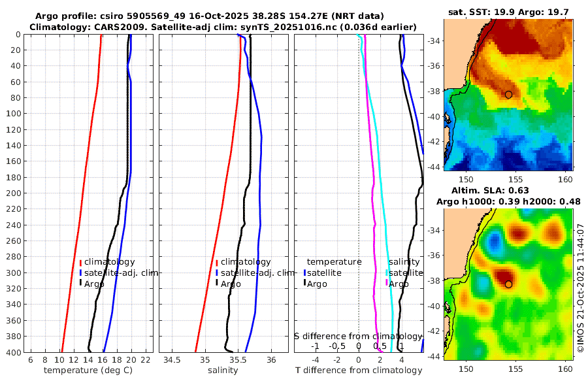Click the 'temperature (deg C)' axis label
The height and width of the screenshot is (379, 588).
click(x=88, y=371)
